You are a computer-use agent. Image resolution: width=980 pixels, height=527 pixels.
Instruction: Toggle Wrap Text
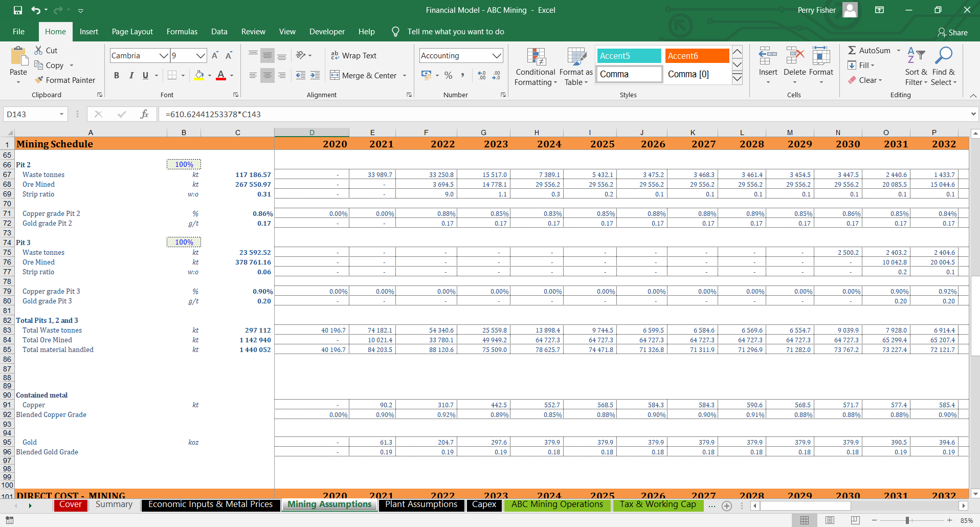point(353,55)
